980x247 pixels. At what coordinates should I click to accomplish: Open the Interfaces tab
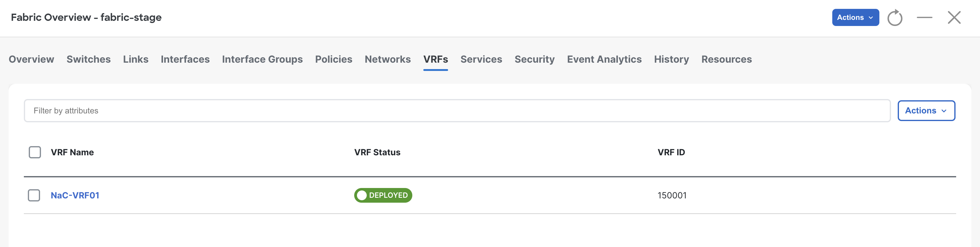click(x=185, y=59)
